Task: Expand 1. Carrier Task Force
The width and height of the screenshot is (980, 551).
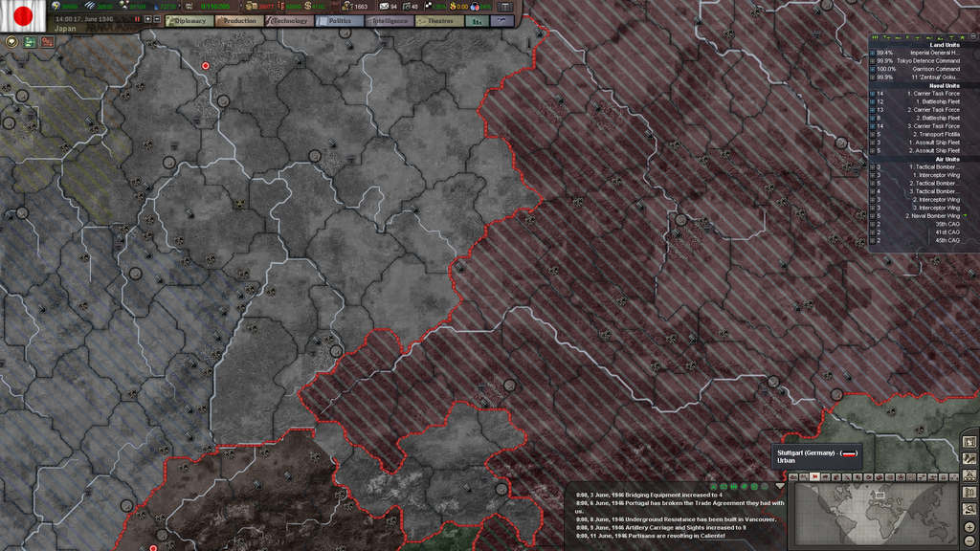Action: [873, 94]
